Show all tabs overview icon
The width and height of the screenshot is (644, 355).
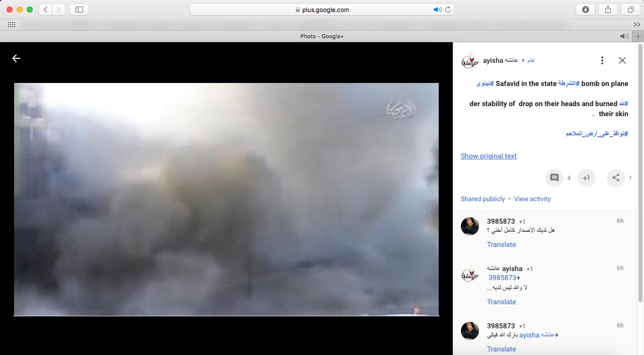[x=630, y=10]
